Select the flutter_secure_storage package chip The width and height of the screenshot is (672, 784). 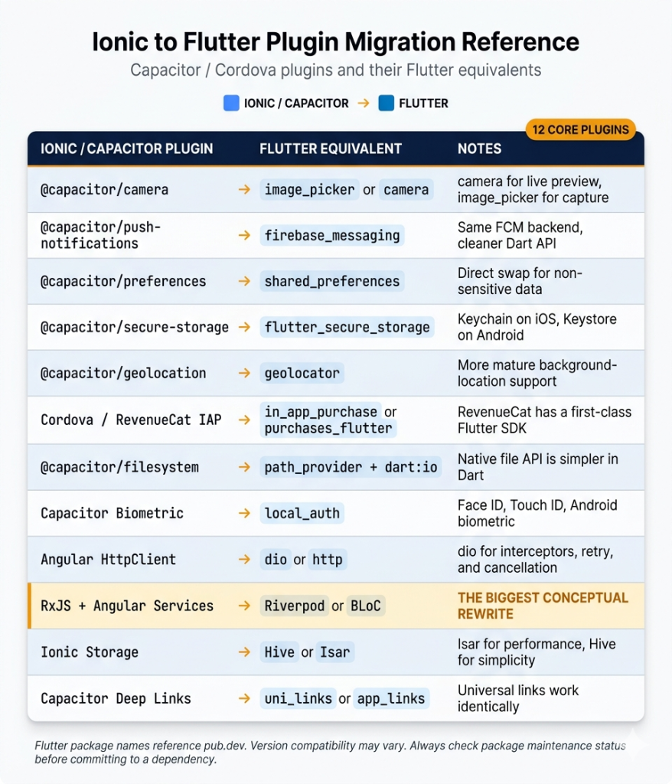[347, 328]
